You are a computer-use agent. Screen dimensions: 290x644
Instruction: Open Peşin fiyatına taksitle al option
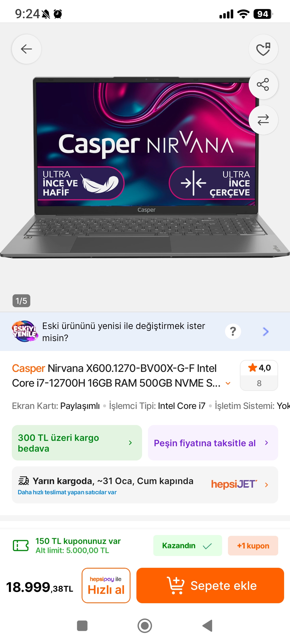click(x=213, y=443)
